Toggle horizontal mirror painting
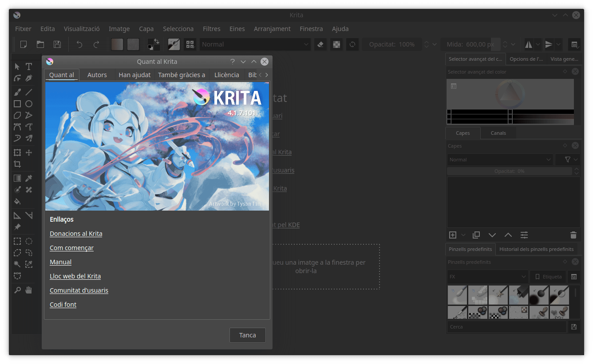The height and width of the screenshot is (364, 593). point(529,44)
